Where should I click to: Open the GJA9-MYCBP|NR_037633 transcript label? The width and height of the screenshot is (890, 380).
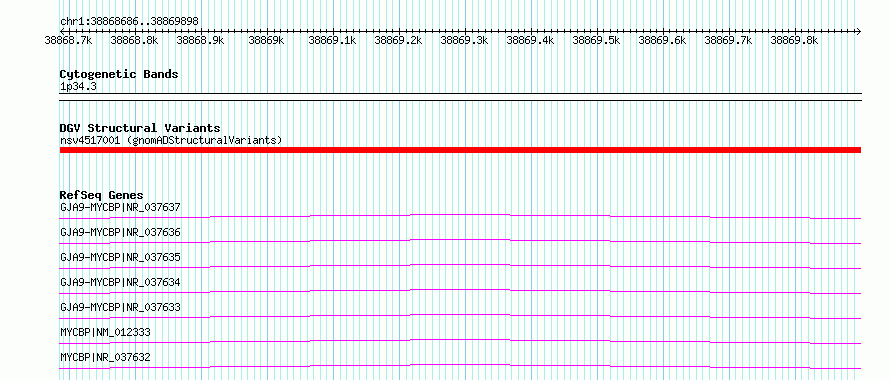point(120,308)
